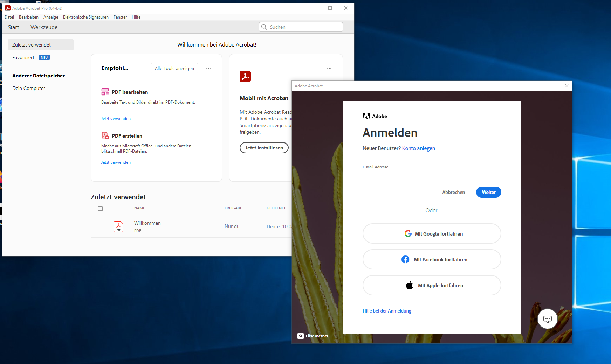Click the Adobe logo in sign-in form
611x364 pixels.
(366, 116)
